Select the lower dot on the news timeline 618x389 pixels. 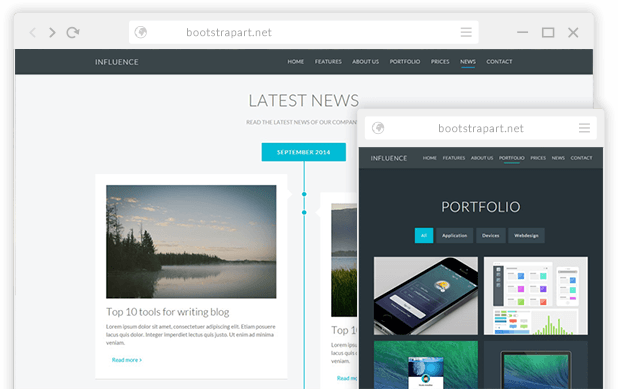(304, 212)
